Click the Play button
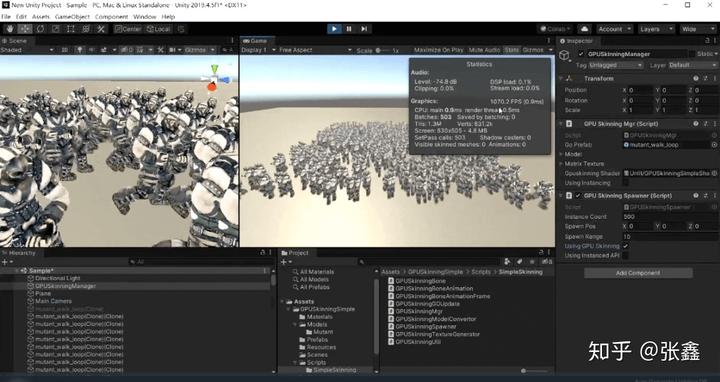 pos(334,29)
